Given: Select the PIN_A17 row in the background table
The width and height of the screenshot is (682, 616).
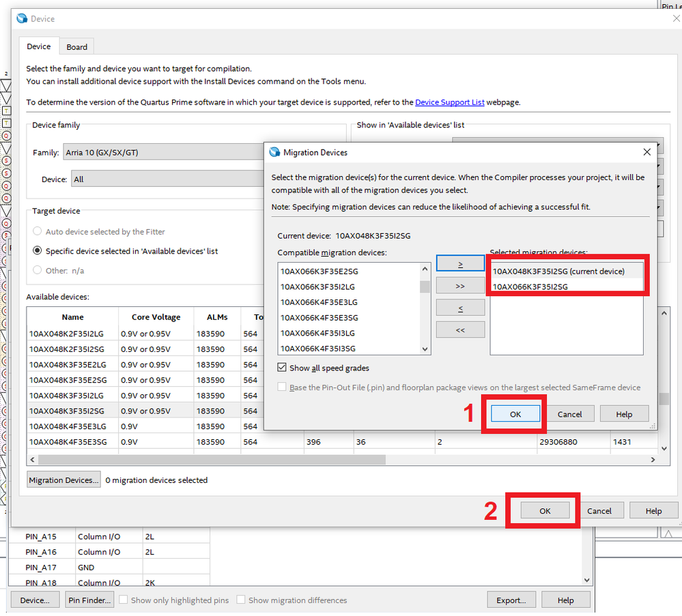Looking at the screenshot, I should pyautogui.click(x=109, y=568).
